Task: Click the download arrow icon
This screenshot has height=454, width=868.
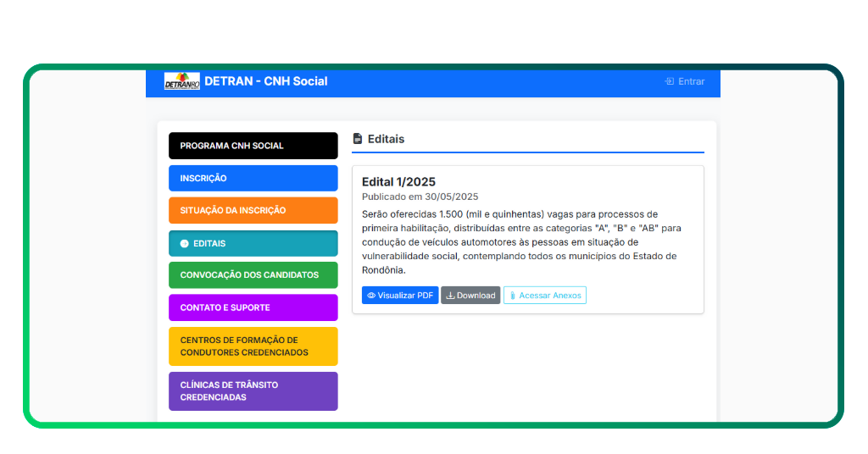Action: click(451, 296)
